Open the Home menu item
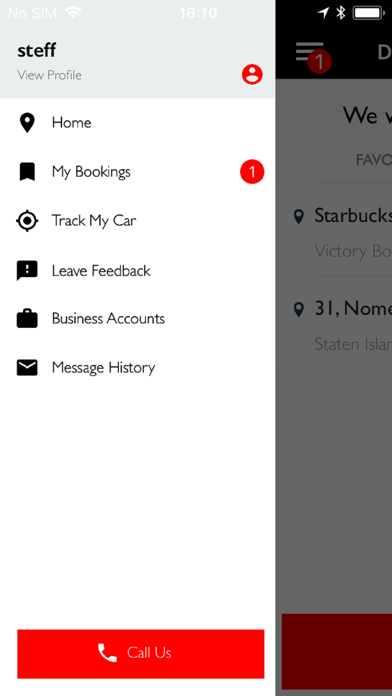This screenshot has width=392, height=696. 137,123
